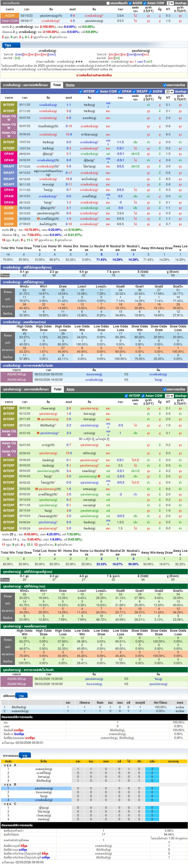This screenshot has width=188, height=868.
Task: Click red card icon in 29/11/25 row
Action: (39, 419)
